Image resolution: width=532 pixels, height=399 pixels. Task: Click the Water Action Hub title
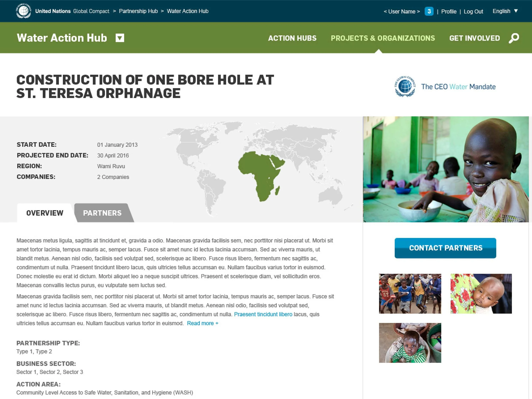(62, 38)
